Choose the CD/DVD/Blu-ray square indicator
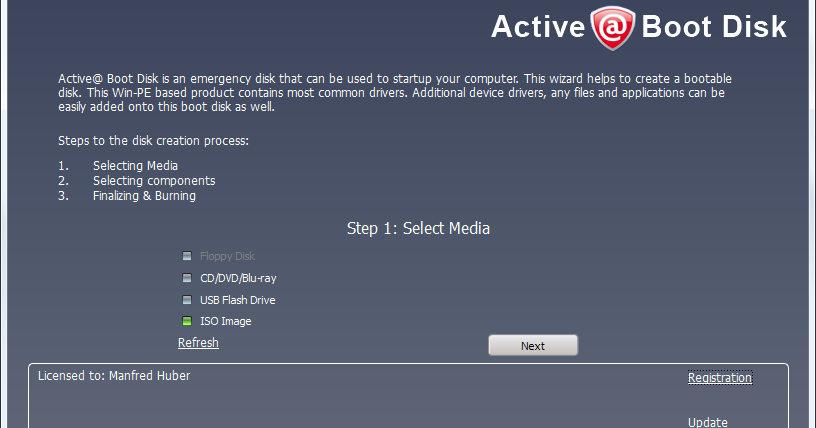The image size is (816, 428). [x=187, y=278]
